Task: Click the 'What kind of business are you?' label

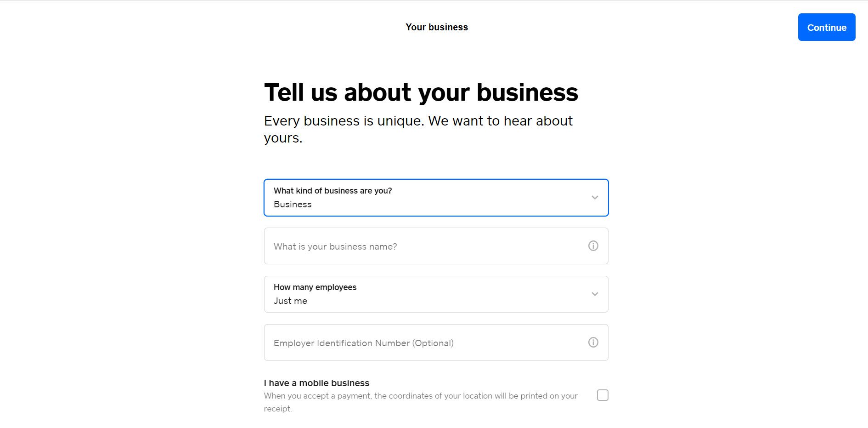Action: pos(333,191)
